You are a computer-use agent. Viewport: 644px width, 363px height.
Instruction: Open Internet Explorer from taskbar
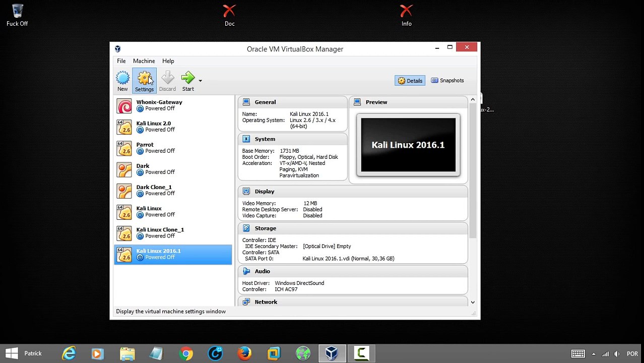pos(69,353)
